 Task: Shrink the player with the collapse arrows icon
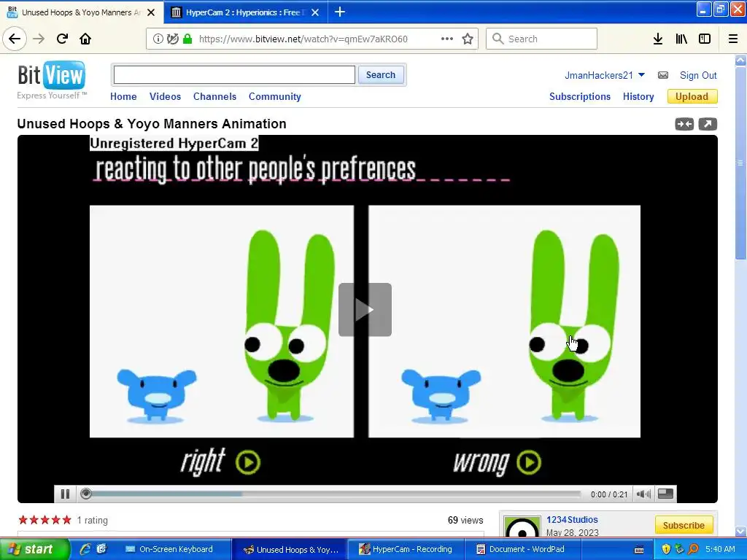click(x=684, y=124)
